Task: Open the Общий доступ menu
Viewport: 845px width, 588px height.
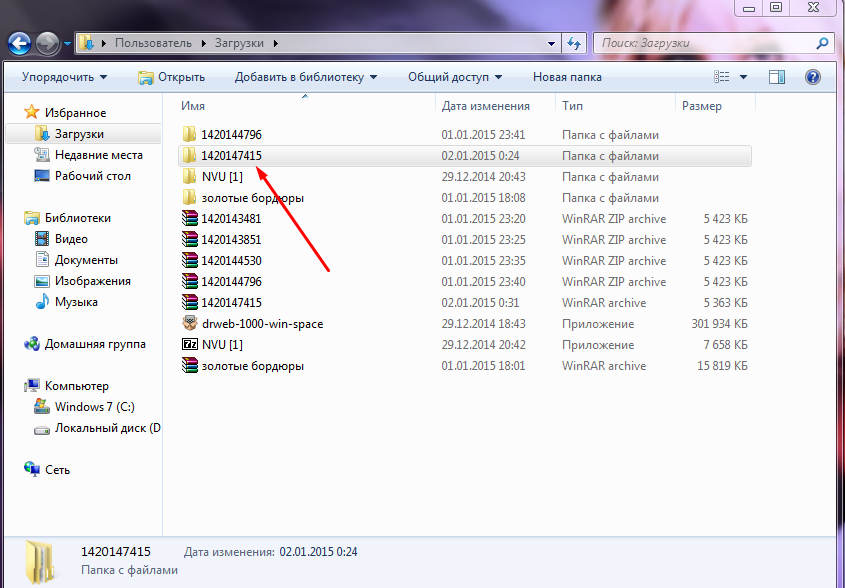Action: (455, 77)
